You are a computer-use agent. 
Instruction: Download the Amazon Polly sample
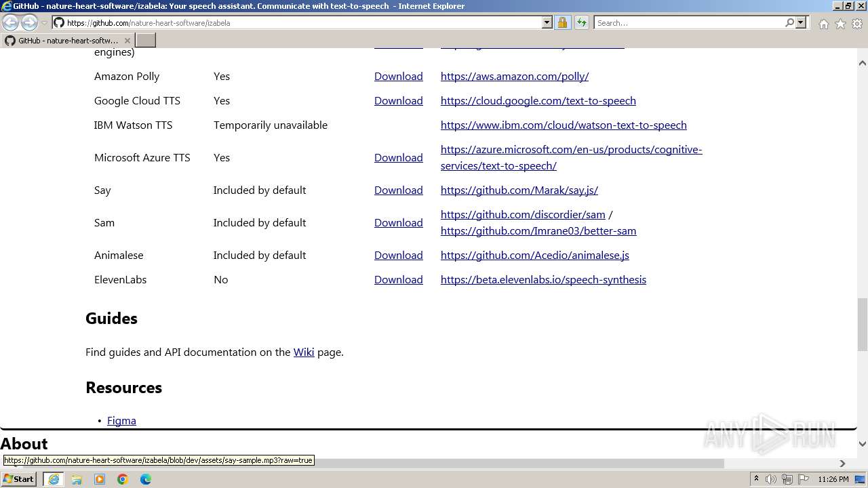click(398, 77)
